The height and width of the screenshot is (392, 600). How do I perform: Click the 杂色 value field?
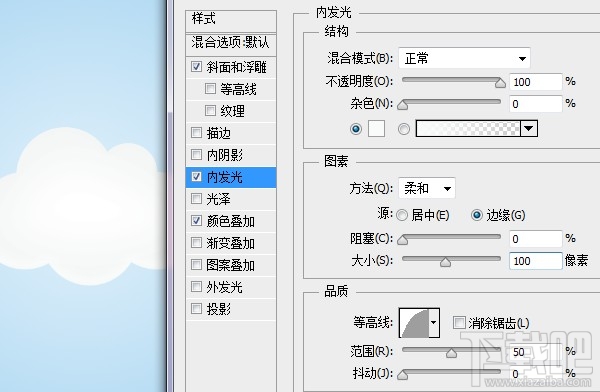[536, 104]
